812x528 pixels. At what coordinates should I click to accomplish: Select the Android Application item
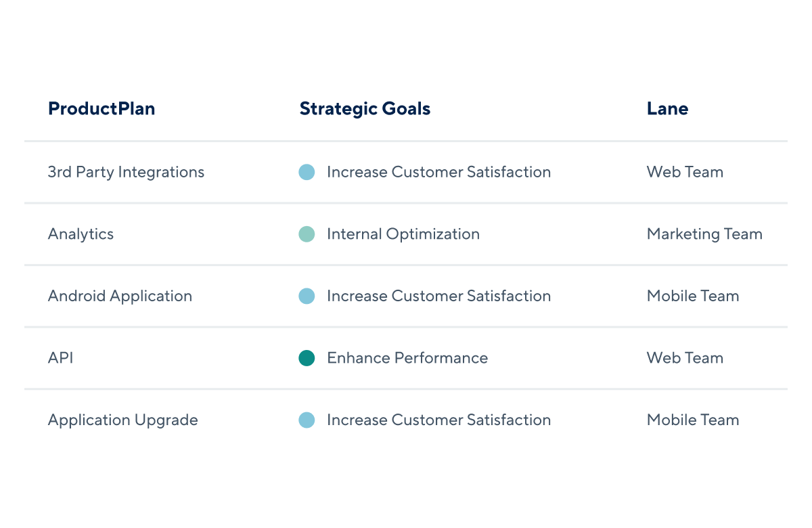120,296
